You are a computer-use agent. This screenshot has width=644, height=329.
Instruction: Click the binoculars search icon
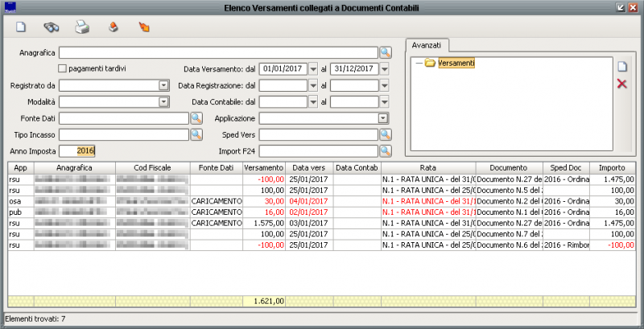tap(52, 27)
